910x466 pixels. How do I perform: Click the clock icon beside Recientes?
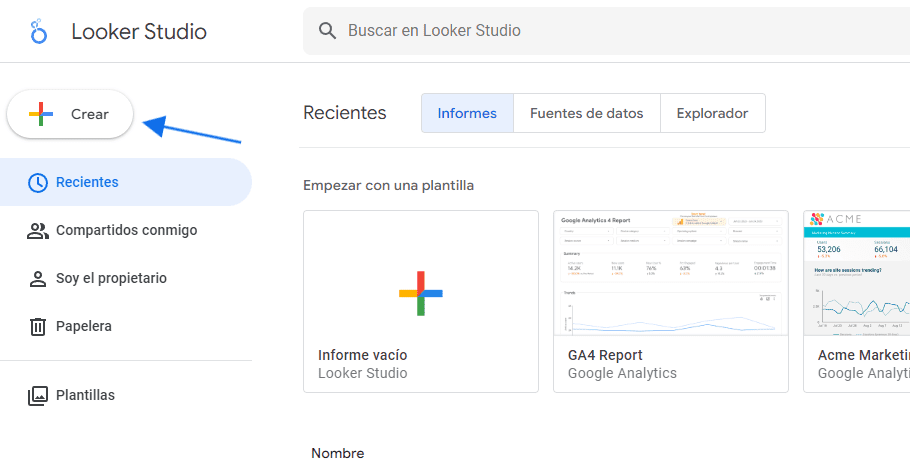point(38,183)
